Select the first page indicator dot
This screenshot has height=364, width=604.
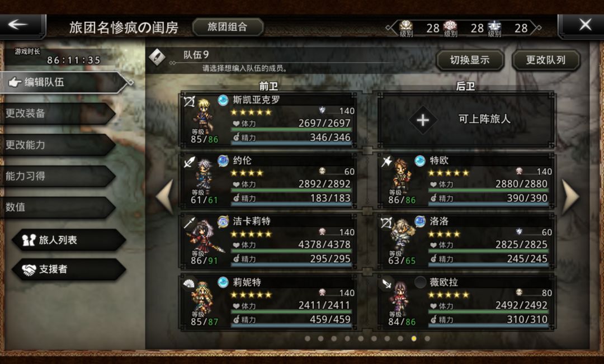click(x=308, y=339)
